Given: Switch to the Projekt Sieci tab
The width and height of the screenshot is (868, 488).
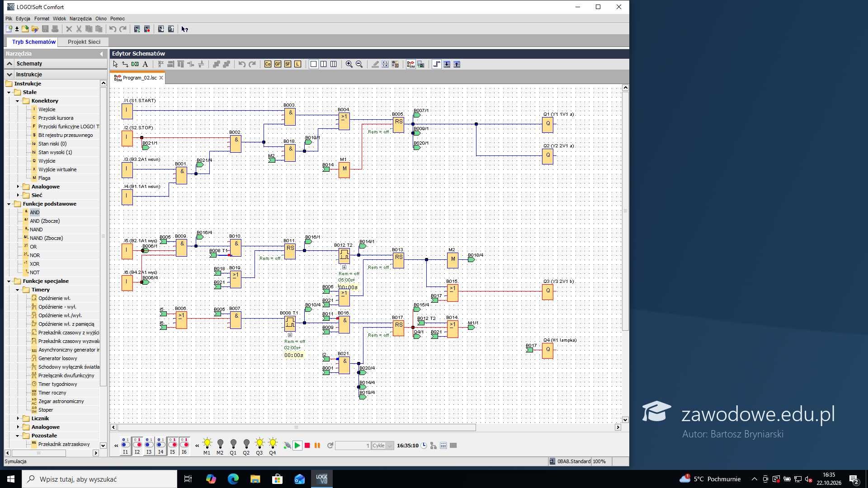Looking at the screenshot, I should click(x=84, y=42).
